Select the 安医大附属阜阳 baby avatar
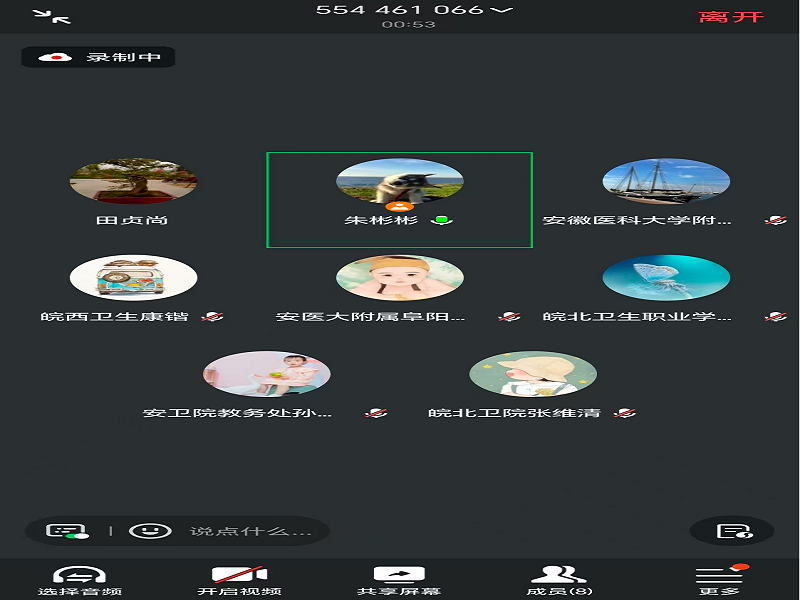 (399, 277)
